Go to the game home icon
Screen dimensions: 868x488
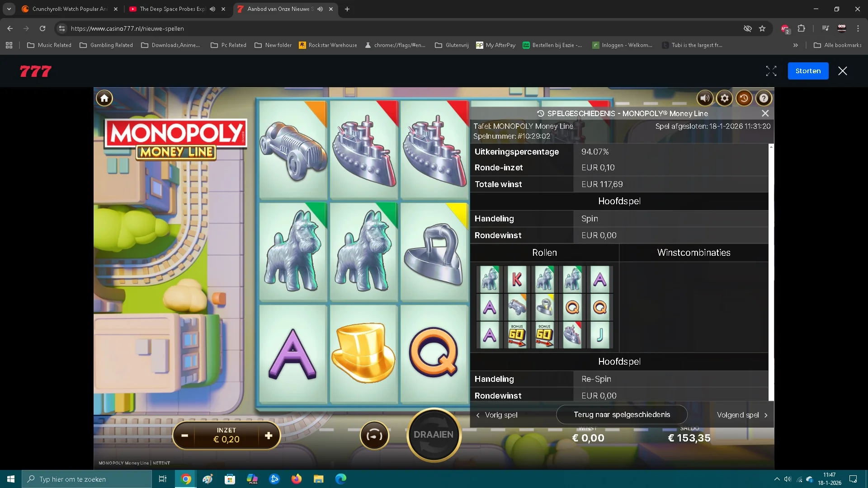(x=104, y=98)
